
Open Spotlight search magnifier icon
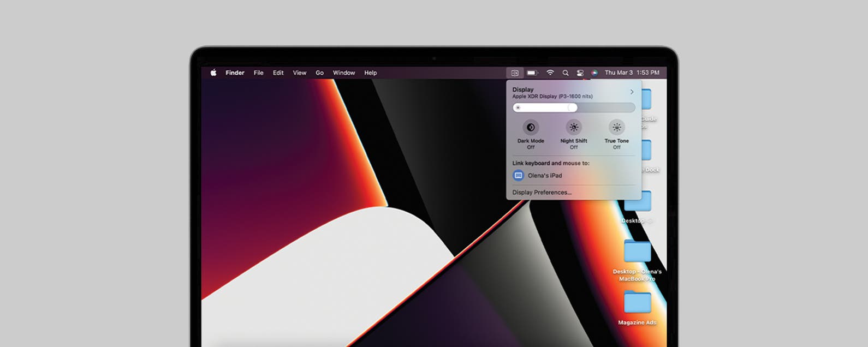(566, 73)
